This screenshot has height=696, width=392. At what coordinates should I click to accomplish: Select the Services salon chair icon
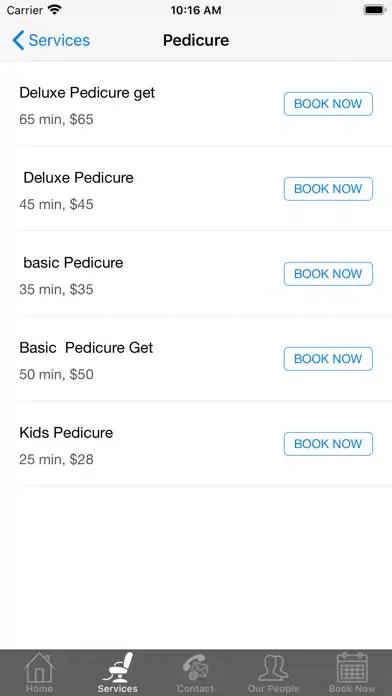coord(118,668)
